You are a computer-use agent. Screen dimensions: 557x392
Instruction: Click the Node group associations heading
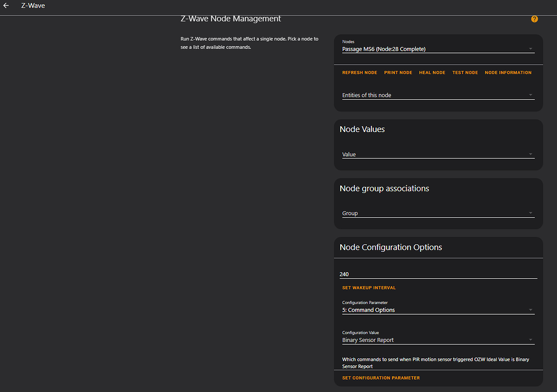[x=384, y=189]
